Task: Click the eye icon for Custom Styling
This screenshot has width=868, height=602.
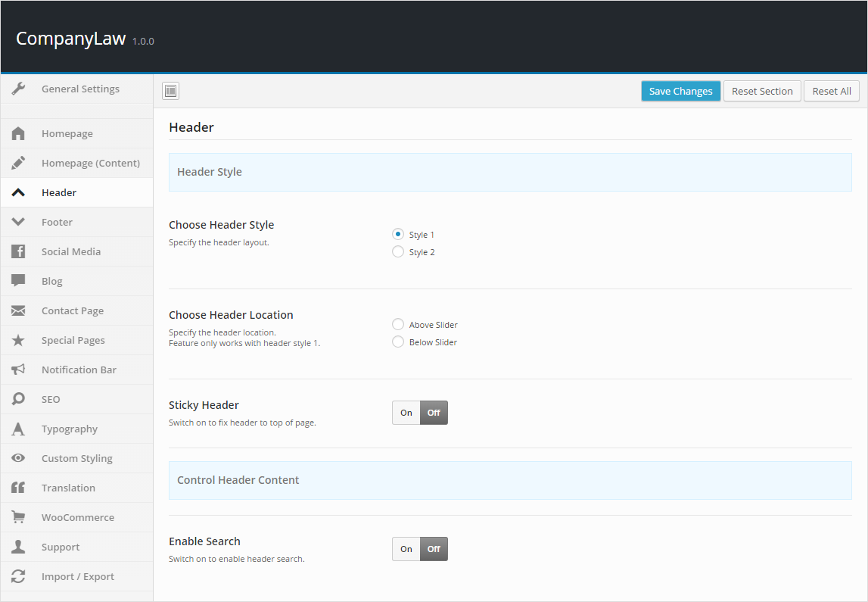Action: (19, 458)
